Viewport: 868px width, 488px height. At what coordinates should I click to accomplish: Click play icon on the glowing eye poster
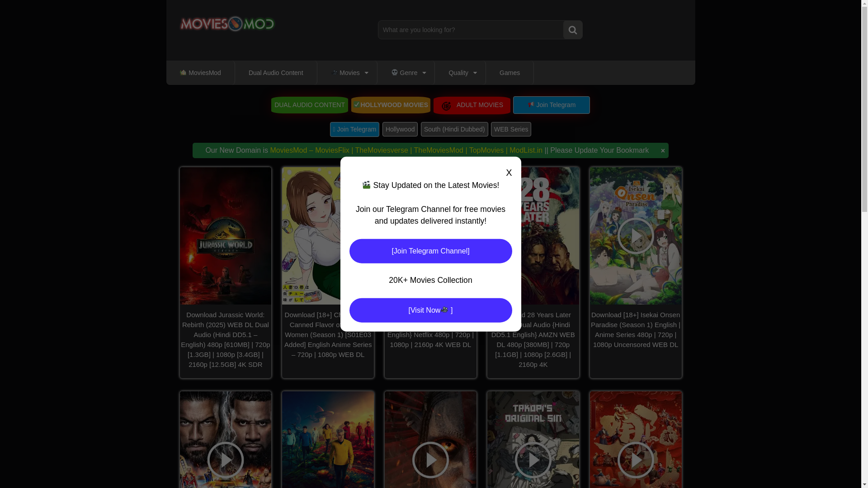430,460
